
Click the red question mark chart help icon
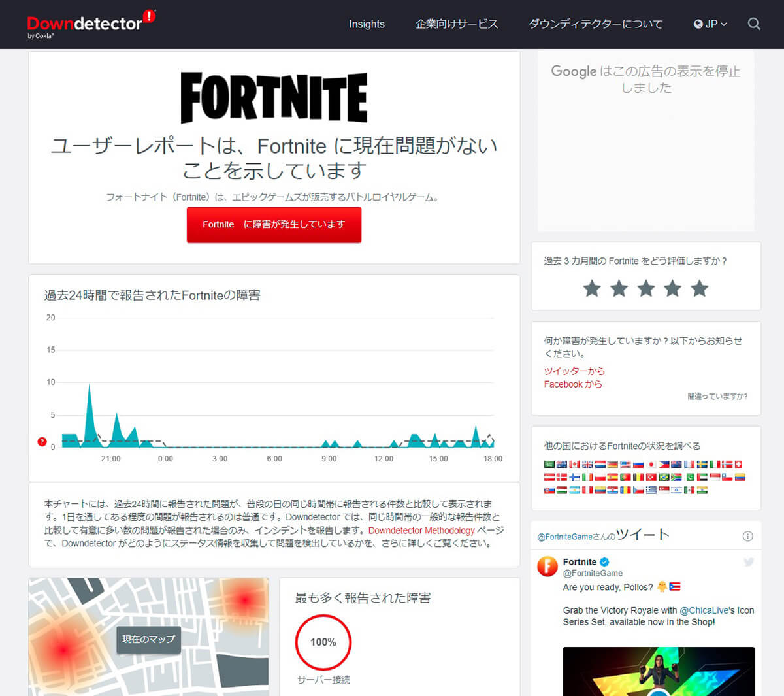[42, 442]
